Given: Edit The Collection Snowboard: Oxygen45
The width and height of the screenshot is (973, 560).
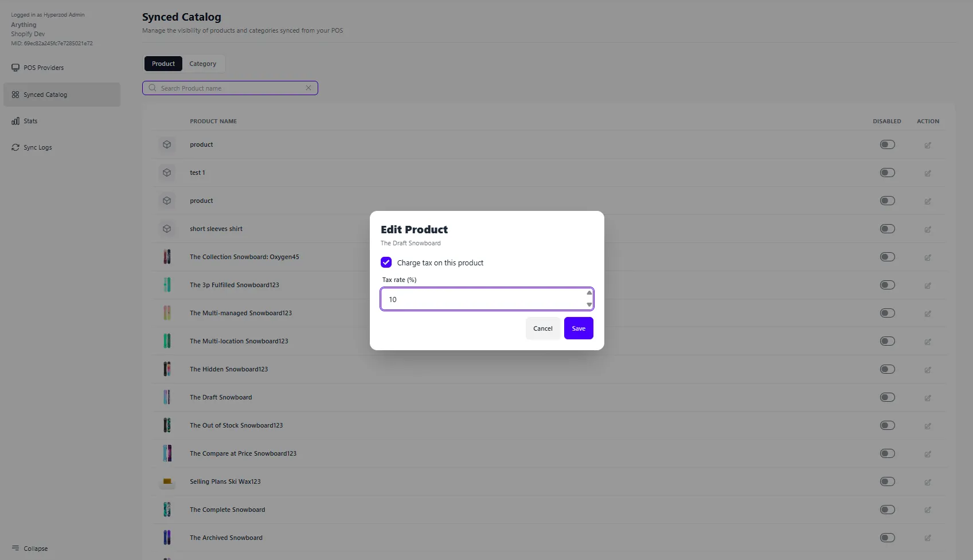Looking at the screenshot, I should (928, 257).
